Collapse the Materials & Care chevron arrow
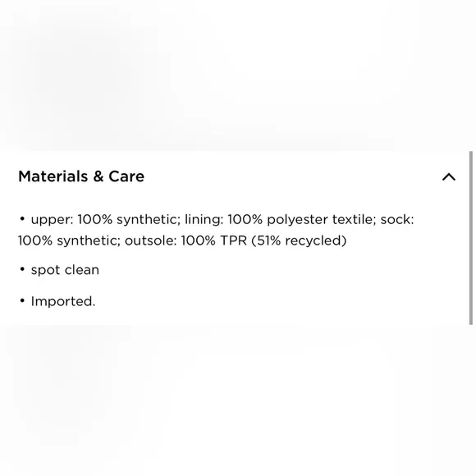 coord(449,176)
